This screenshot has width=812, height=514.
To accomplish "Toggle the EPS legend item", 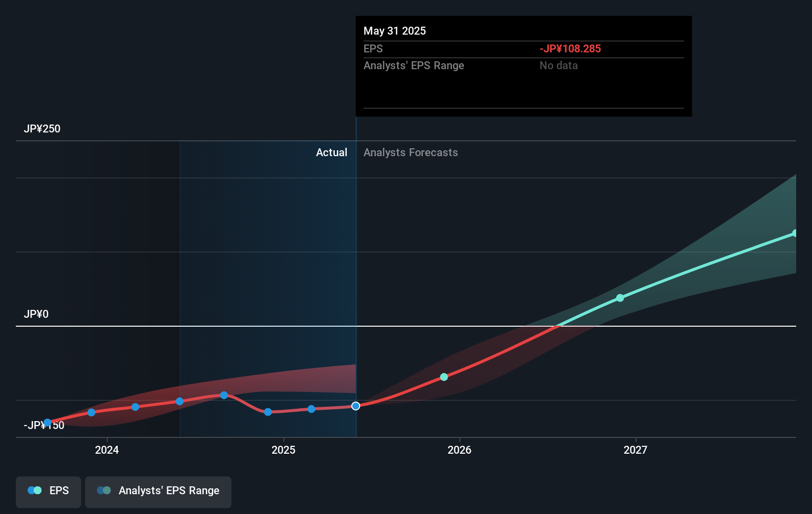I will (x=48, y=492).
